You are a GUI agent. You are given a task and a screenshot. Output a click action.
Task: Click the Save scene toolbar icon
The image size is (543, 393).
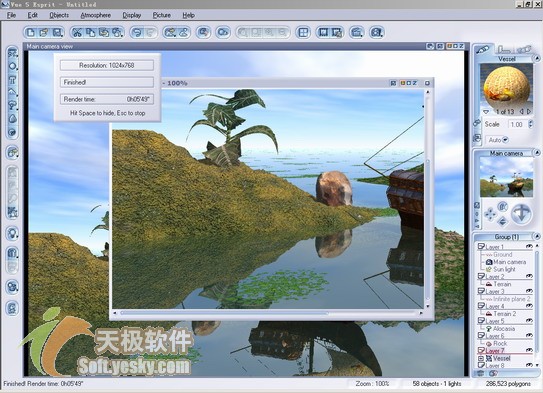(x=57, y=33)
